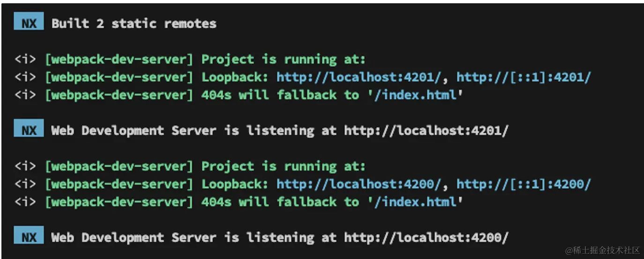Click the "Built 2 static remotes" text
The height and width of the screenshot is (259, 644).
tap(134, 23)
